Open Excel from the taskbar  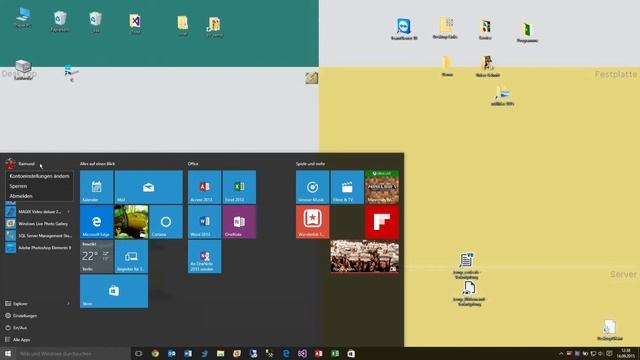[x=335, y=353]
